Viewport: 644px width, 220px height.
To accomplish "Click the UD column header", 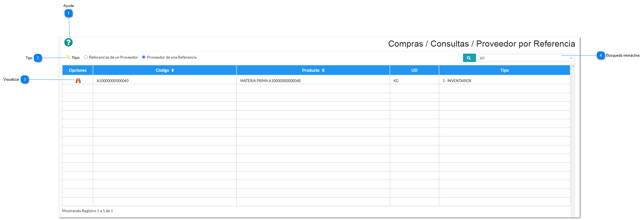I will [x=414, y=70].
